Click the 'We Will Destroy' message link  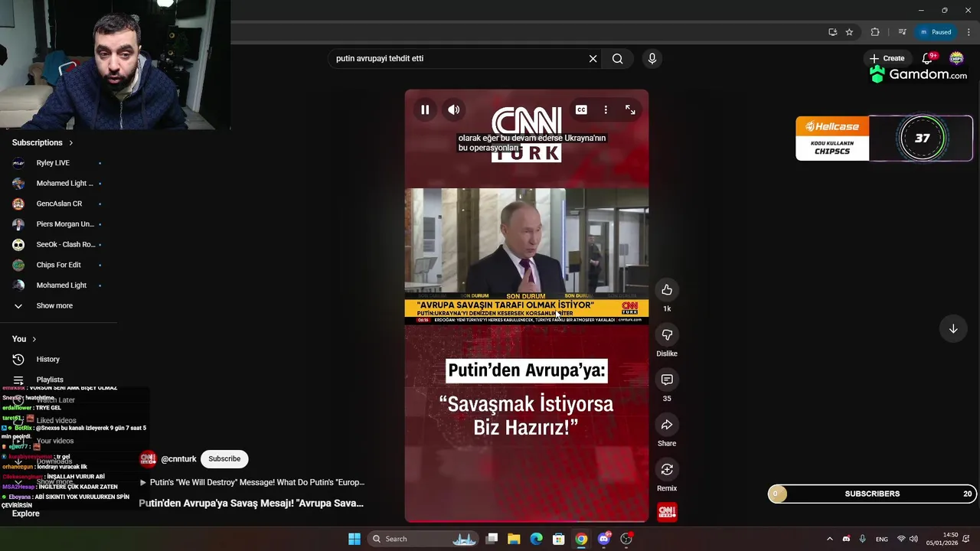(x=257, y=483)
